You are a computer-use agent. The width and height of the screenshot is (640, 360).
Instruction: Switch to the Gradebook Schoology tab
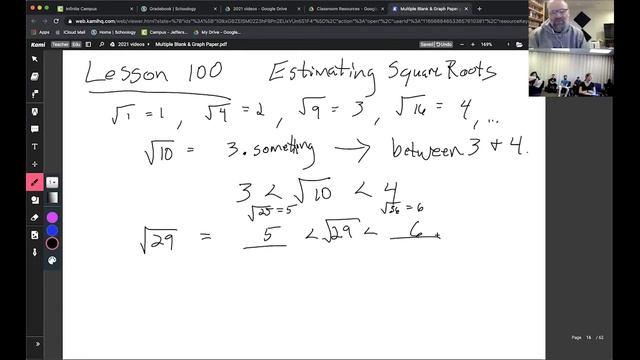pos(178,9)
